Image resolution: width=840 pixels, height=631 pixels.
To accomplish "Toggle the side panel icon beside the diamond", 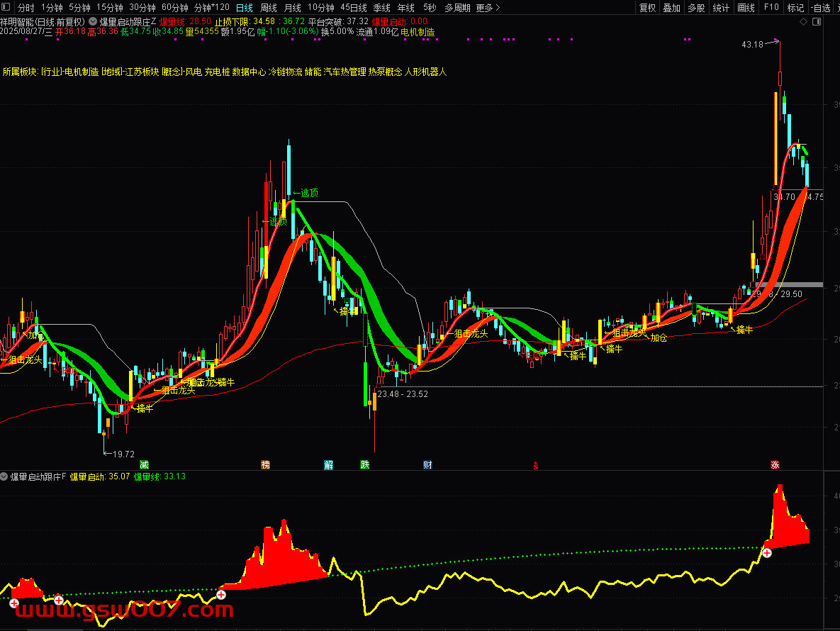I will point(817,21).
